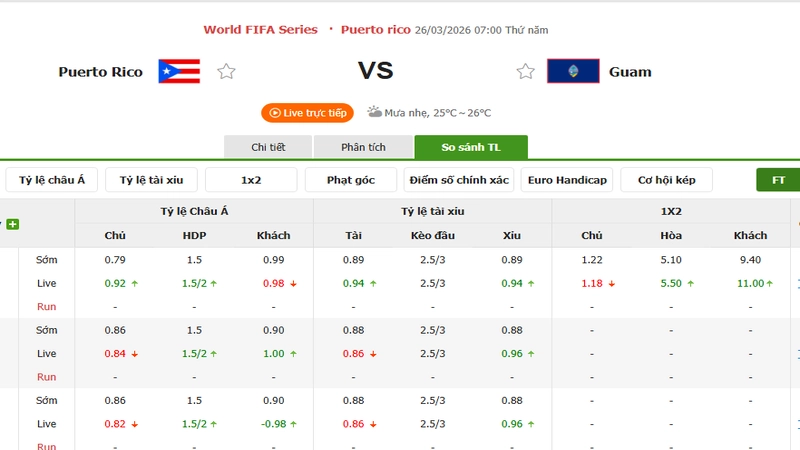Select the 1x2 odds filter

coord(251,180)
